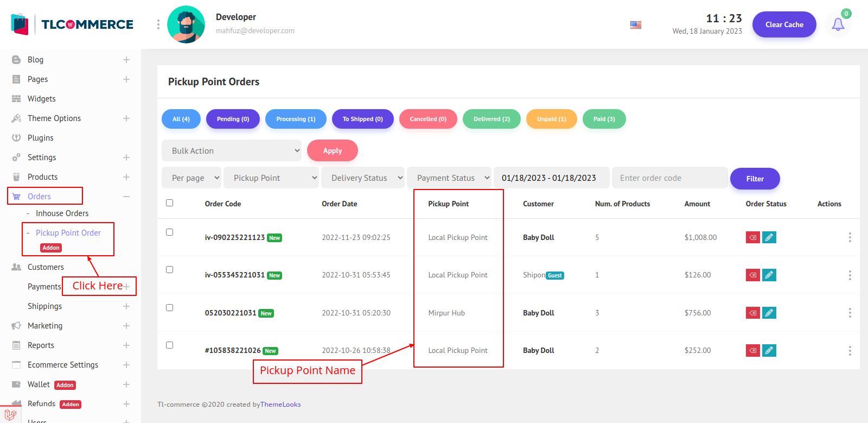Click edit pencil icon for order iv-055345221031
The image size is (868, 423).
coord(769,275)
